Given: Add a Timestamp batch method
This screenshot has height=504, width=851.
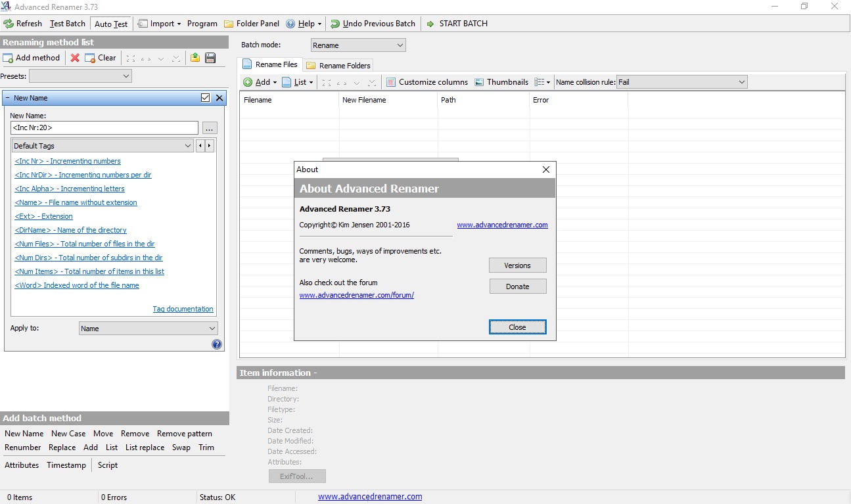Looking at the screenshot, I should 66,465.
